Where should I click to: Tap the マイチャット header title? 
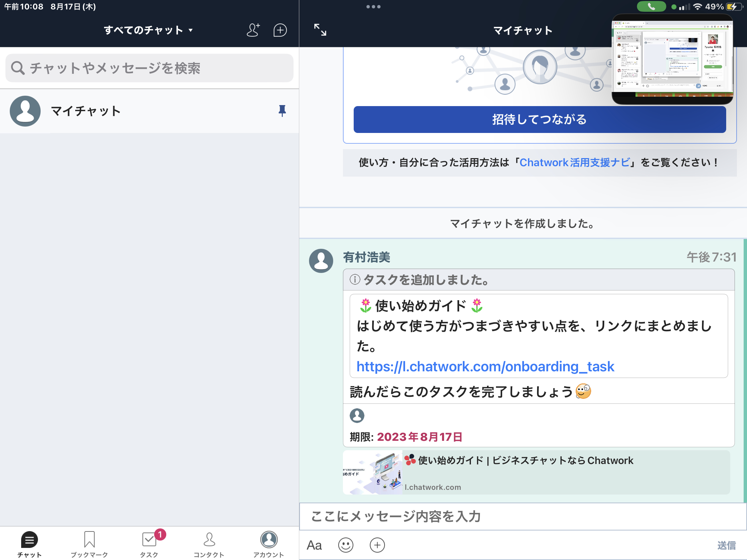click(523, 30)
